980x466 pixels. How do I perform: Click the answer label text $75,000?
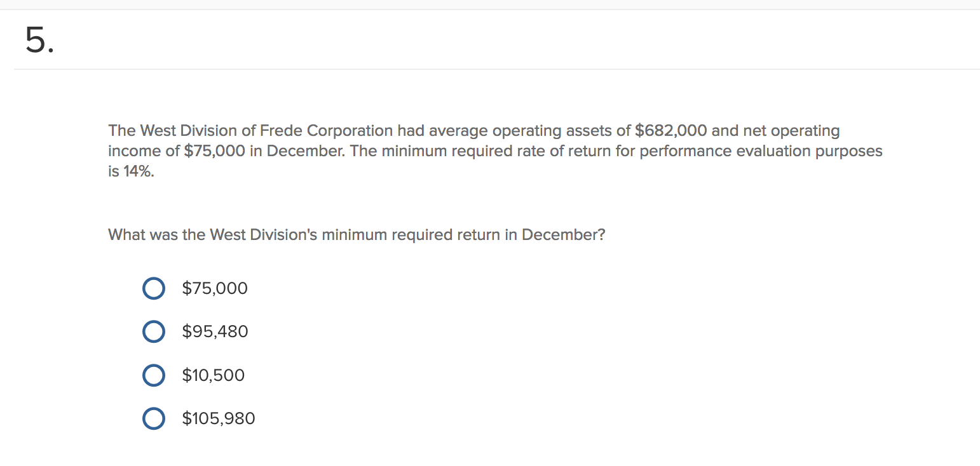coord(215,288)
